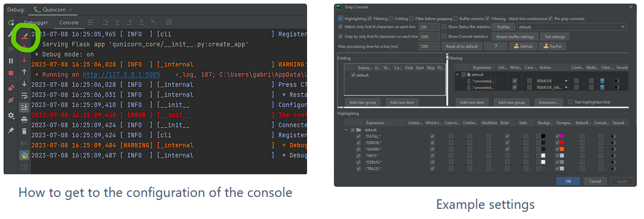Open Tail settings
The height and width of the screenshot is (219, 644).
(554, 36)
